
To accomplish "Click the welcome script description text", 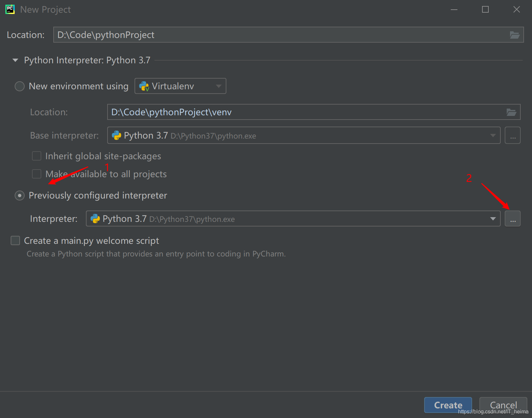I will 156,254.
